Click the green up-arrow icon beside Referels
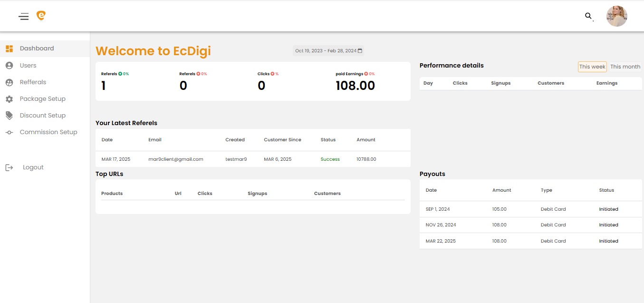Image resolution: width=644 pixels, height=303 pixels. [x=120, y=74]
